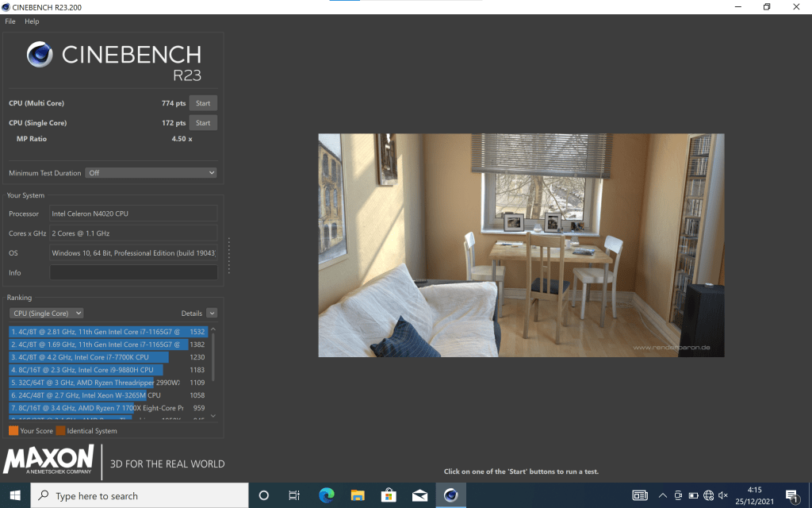The width and height of the screenshot is (812, 508).
Task: Open clock showing 4:15 25/12/2021
Action: [755, 495]
